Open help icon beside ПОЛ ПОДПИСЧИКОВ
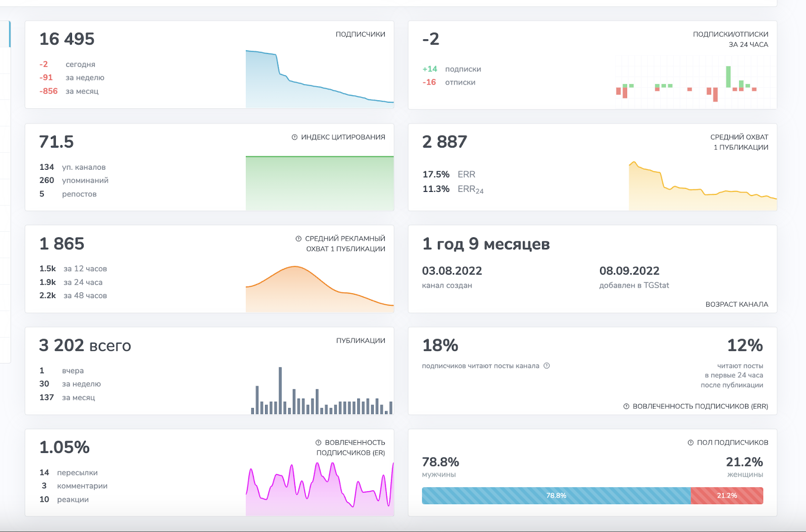Viewport: 806px width, 532px height. click(691, 443)
